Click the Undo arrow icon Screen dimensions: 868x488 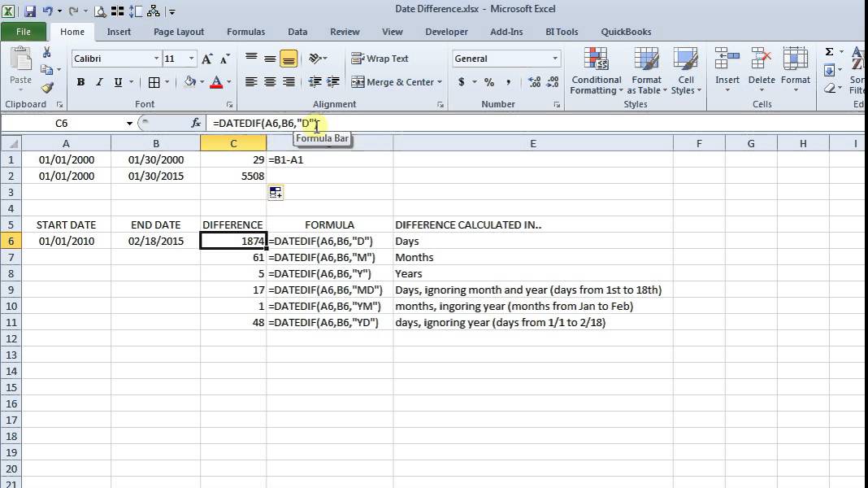(48, 11)
